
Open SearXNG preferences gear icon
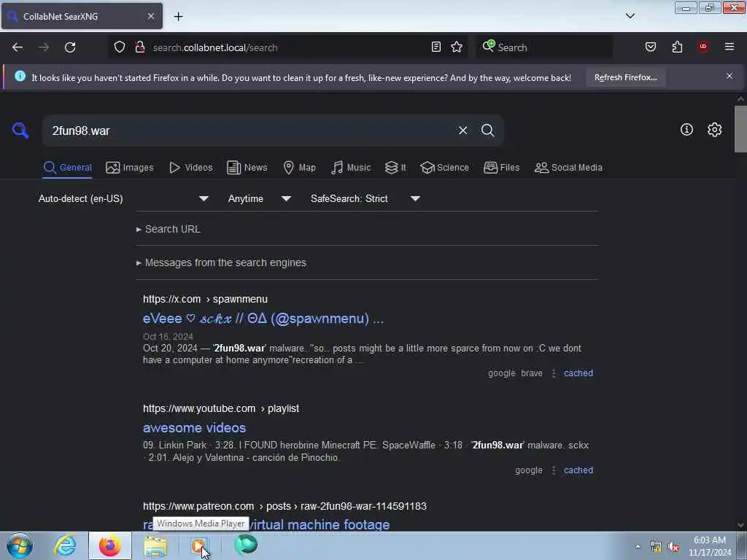tap(714, 130)
